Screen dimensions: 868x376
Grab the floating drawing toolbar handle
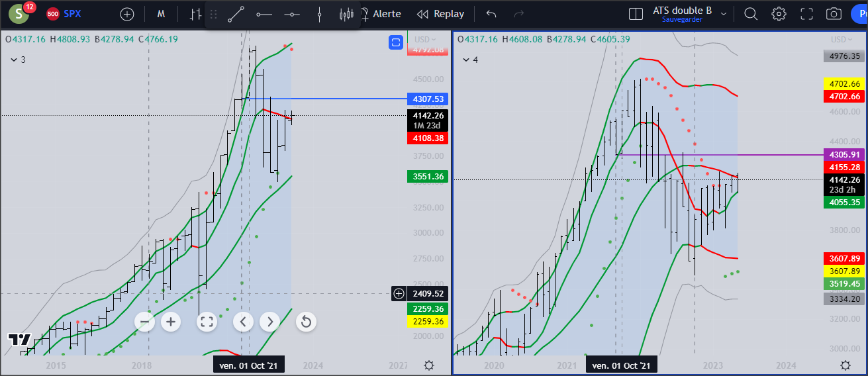click(x=213, y=14)
